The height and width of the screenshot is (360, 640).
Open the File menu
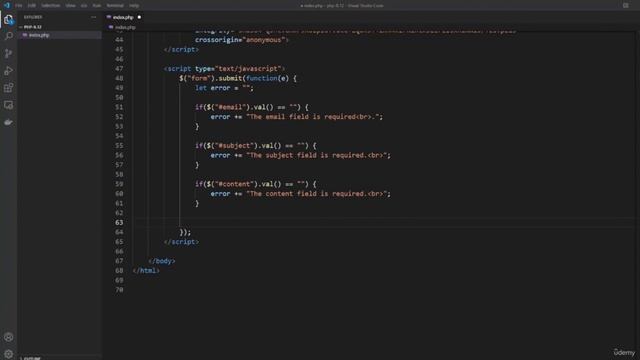coord(19,6)
